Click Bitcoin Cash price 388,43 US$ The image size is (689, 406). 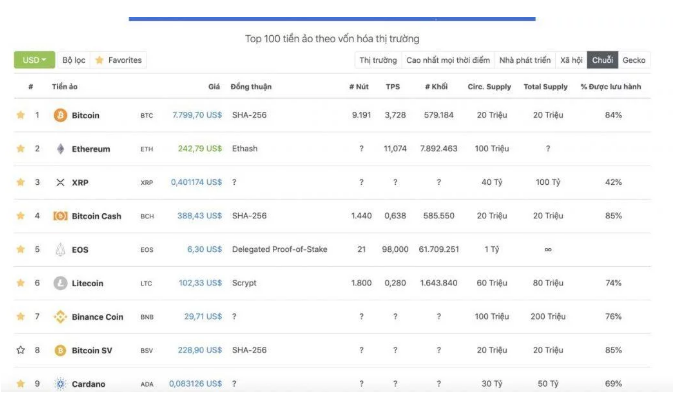[x=199, y=216]
